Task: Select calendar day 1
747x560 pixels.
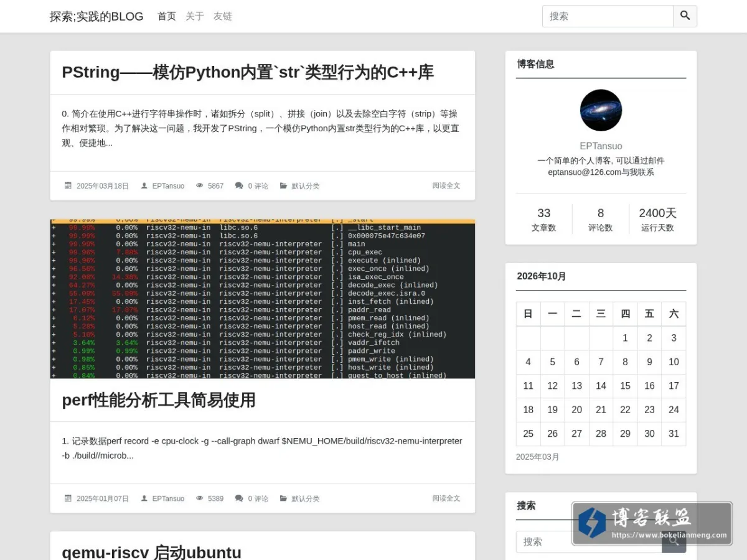Action: pyautogui.click(x=625, y=338)
